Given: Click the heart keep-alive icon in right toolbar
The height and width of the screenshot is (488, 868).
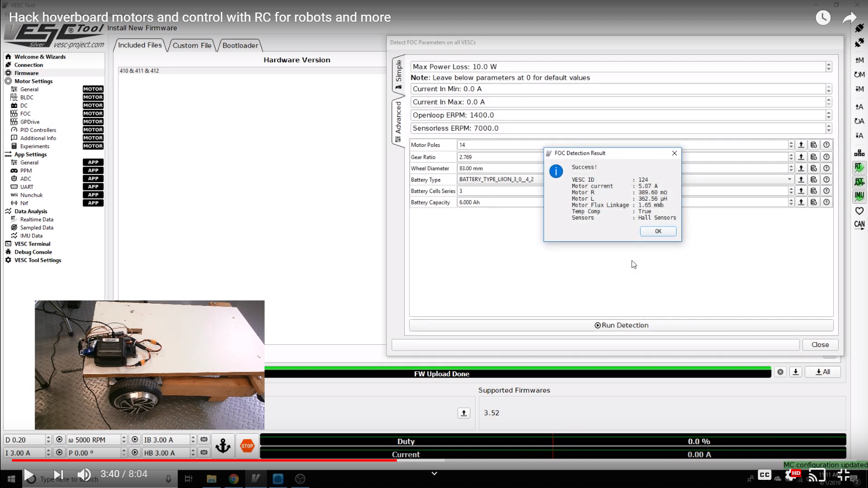Looking at the screenshot, I should [x=859, y=211].
